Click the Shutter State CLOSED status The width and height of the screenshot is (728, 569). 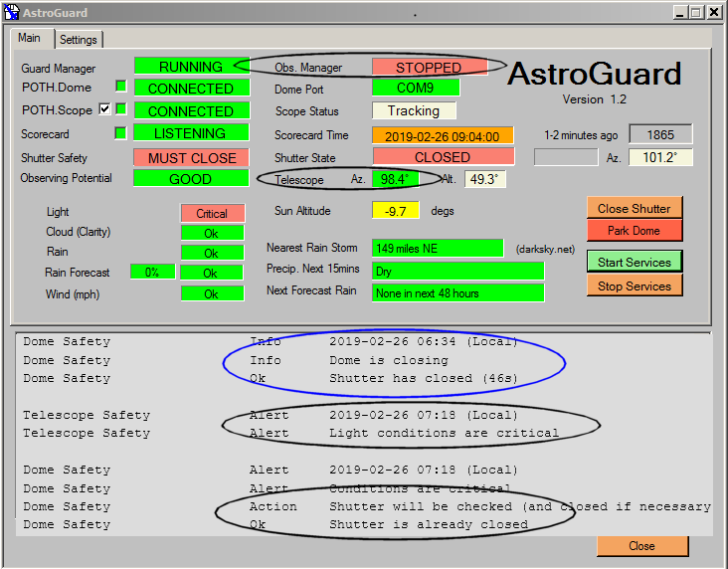(443, 156)
